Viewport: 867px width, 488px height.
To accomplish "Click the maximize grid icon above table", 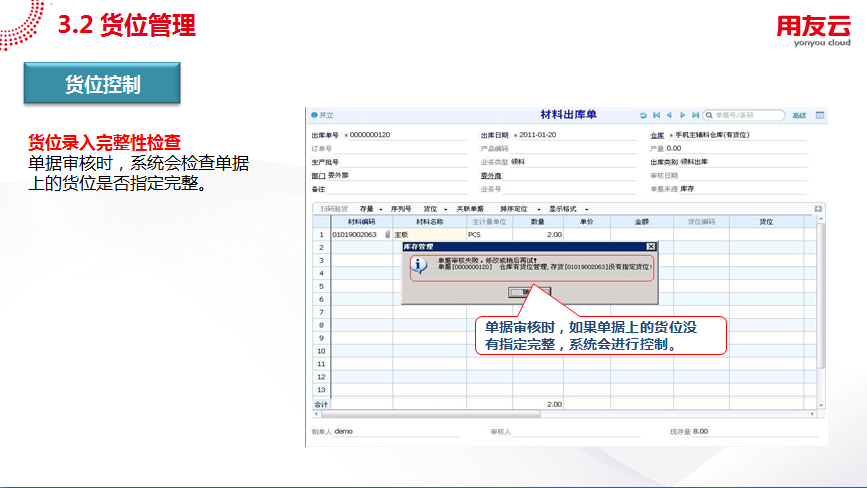I will pos(818,209).
